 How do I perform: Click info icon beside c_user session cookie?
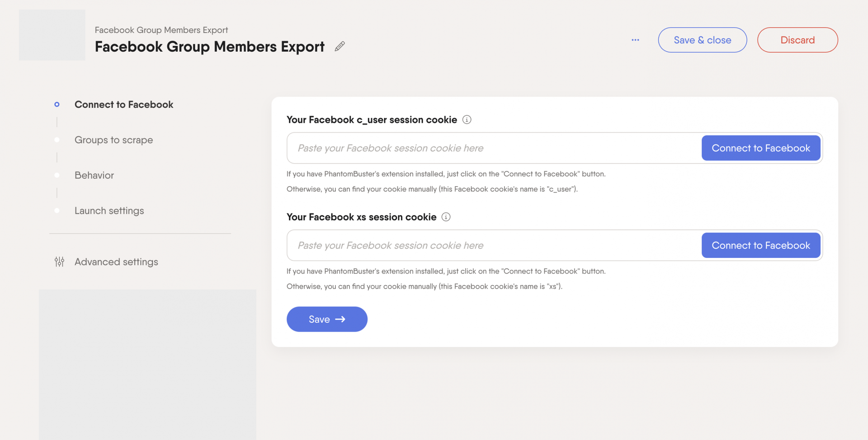(x=467, y=120)
